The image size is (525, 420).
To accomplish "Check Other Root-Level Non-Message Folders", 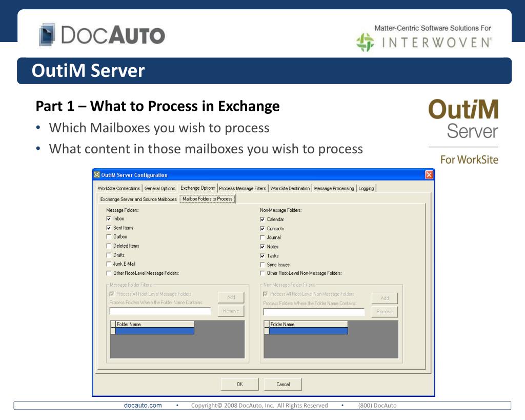I will pos(262,273).
